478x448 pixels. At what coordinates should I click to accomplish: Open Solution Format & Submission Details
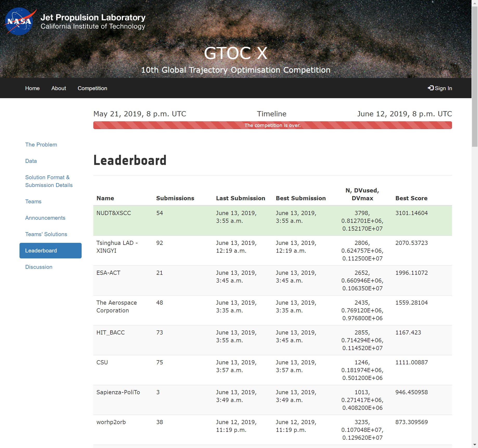pos(49,181)
